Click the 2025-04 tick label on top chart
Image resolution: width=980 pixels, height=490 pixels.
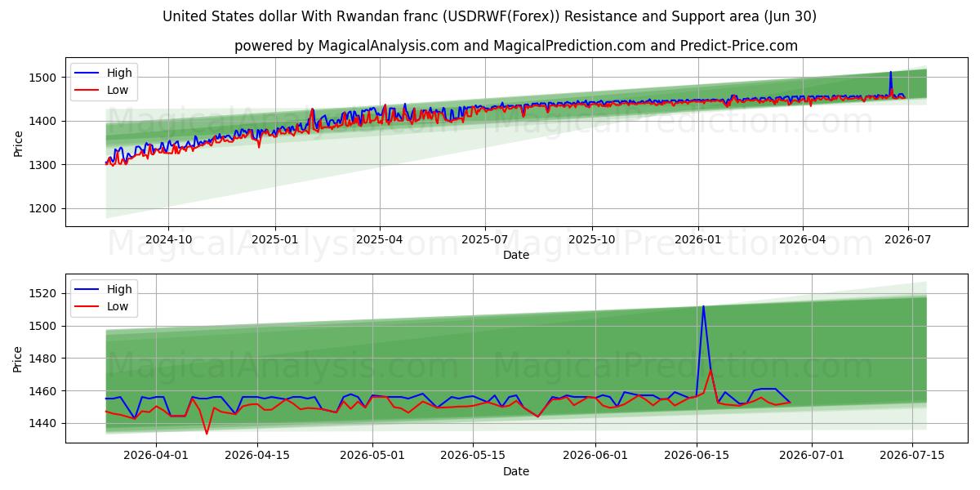click(x=380, y=239)
